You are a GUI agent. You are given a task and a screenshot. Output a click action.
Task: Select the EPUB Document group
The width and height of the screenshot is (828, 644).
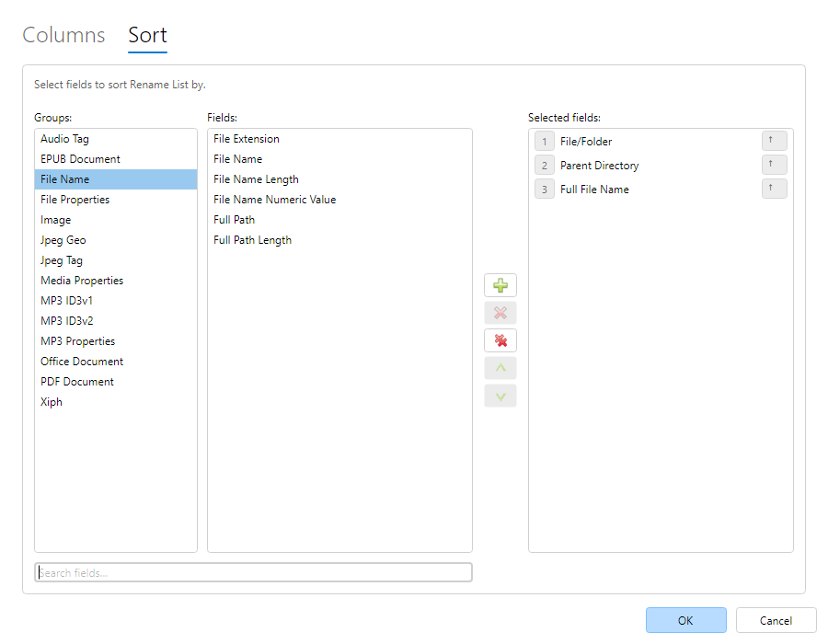116,159
